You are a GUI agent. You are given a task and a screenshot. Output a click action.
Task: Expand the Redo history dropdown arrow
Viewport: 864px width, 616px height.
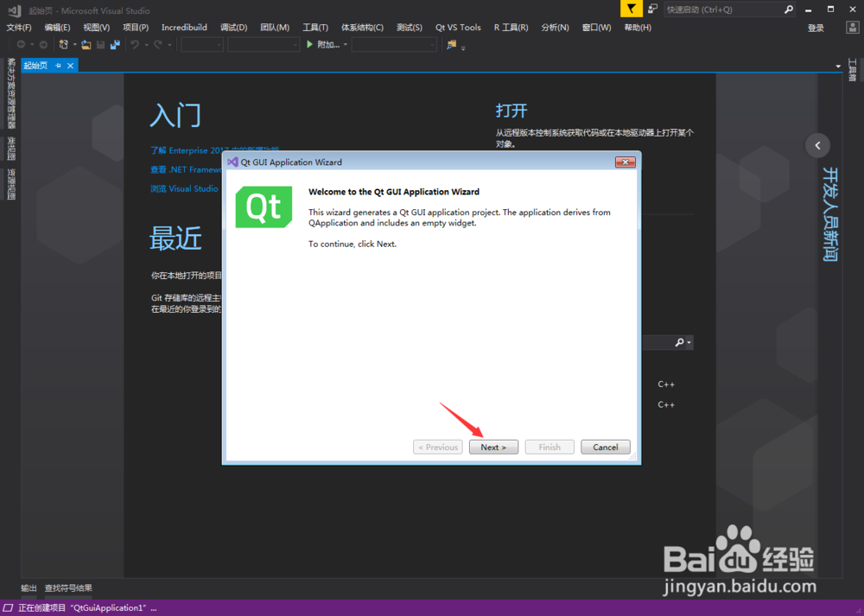(x=169, y=45)
